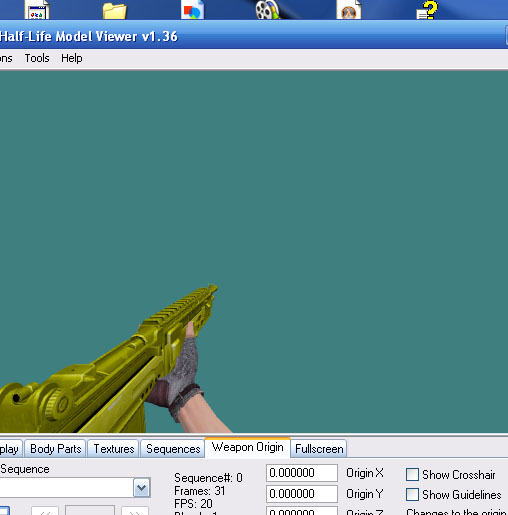Click the Origin Z value field
This screenshot has height=515, width=508.
302,511
